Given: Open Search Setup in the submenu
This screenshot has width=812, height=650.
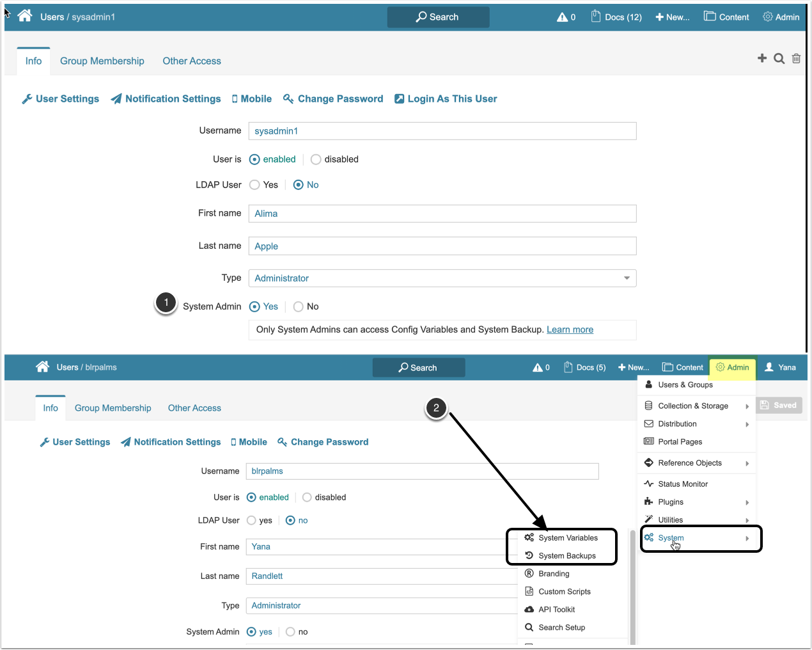Looking at the screenshot, I should point(562,628).
